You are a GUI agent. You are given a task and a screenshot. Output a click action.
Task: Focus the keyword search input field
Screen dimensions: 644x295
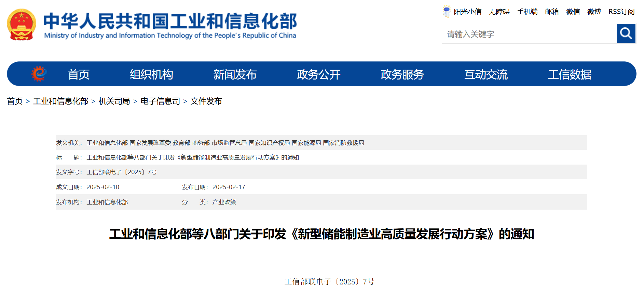(x=529, y=34)
